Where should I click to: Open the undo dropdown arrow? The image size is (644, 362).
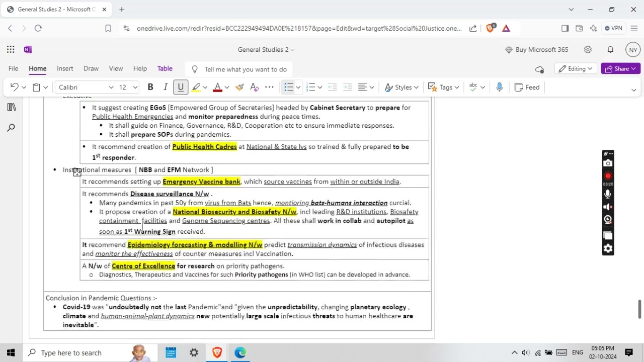[x=24, y=87]
